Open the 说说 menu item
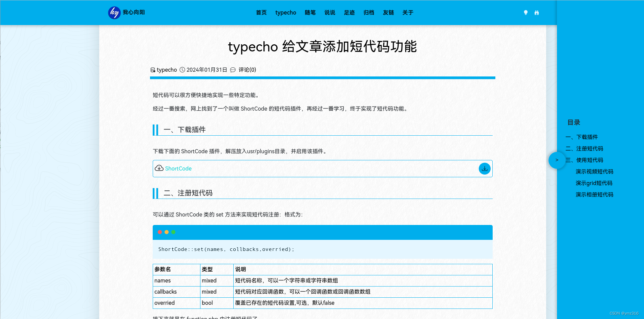Viewport: 644px width, 319px height. click(x=330, y=13)
